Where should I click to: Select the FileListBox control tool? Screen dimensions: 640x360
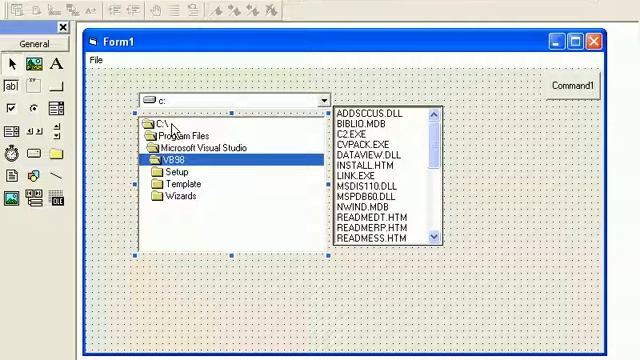click(x=12, y=176)
